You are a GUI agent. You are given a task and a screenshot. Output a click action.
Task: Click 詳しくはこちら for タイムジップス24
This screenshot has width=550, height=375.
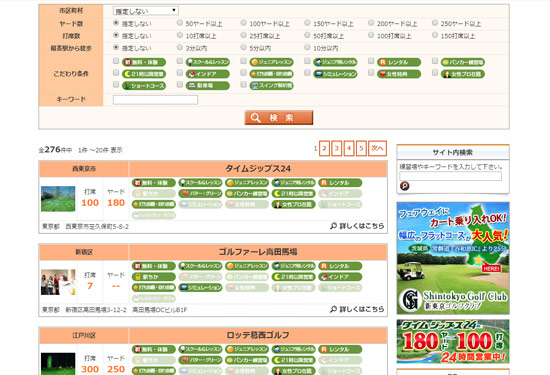coord(357,226)
